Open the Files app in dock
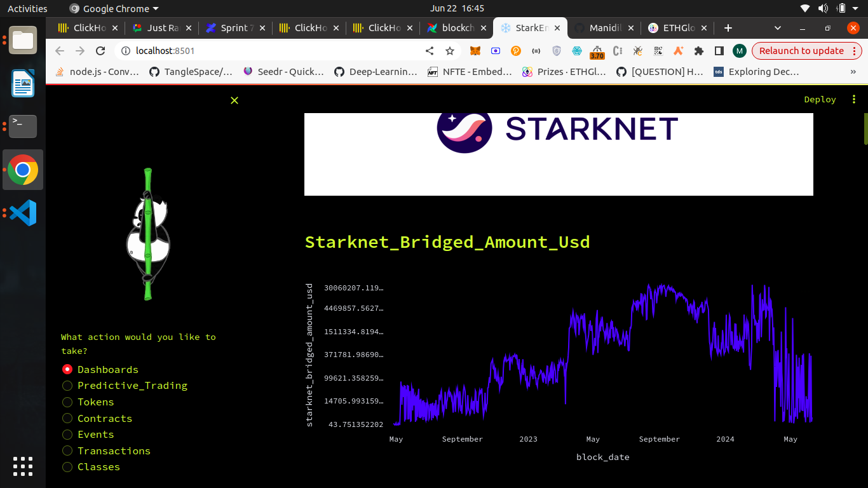 24,40
